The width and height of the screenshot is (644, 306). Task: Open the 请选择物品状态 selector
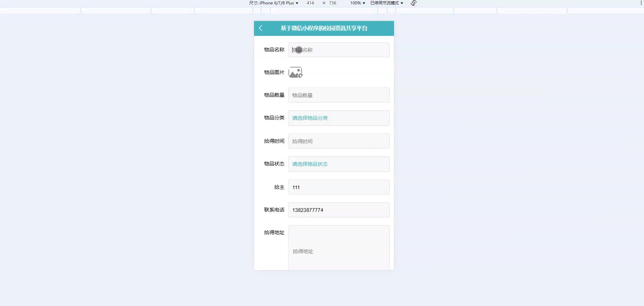(x=339, y=164)
